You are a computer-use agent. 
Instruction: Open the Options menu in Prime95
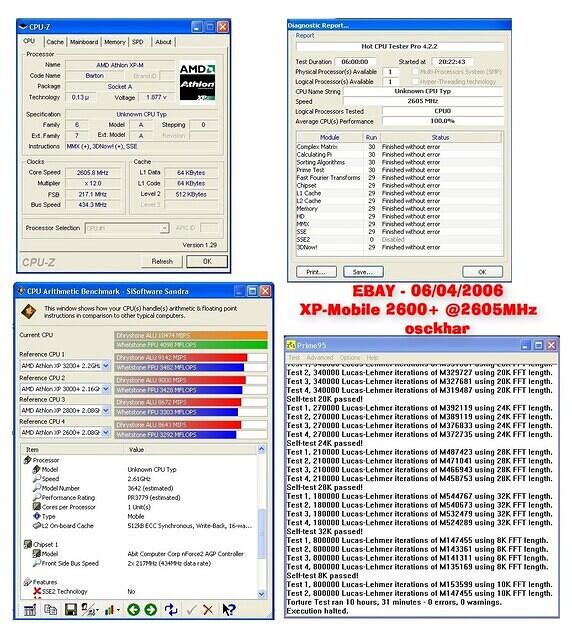tap(350, 358)
